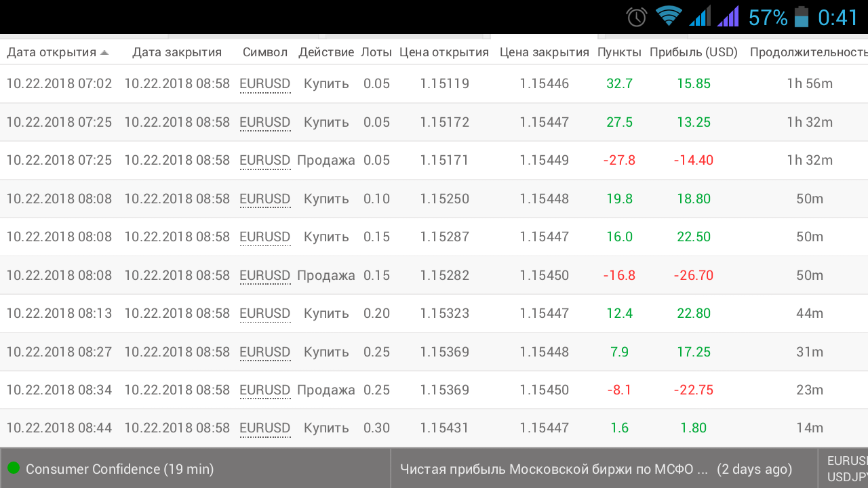Select profit value 22.80
This screenshot has width=868, height=488.
(694, 314)
